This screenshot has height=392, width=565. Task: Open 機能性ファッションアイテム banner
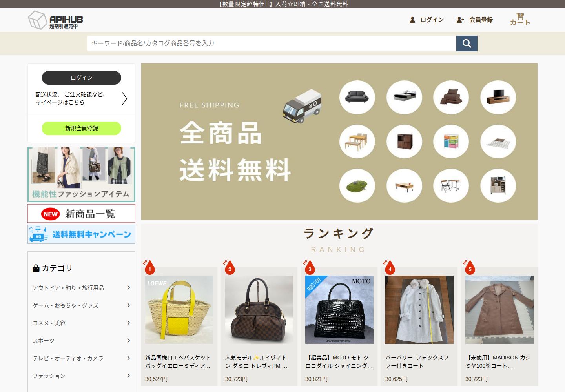pos(82,174)
